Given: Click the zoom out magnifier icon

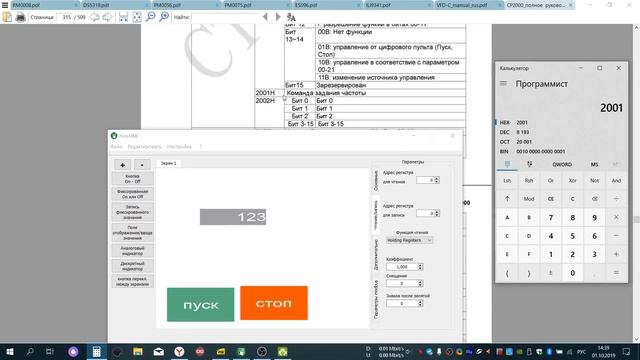Looking at the screenshot, I should (151, 17).
